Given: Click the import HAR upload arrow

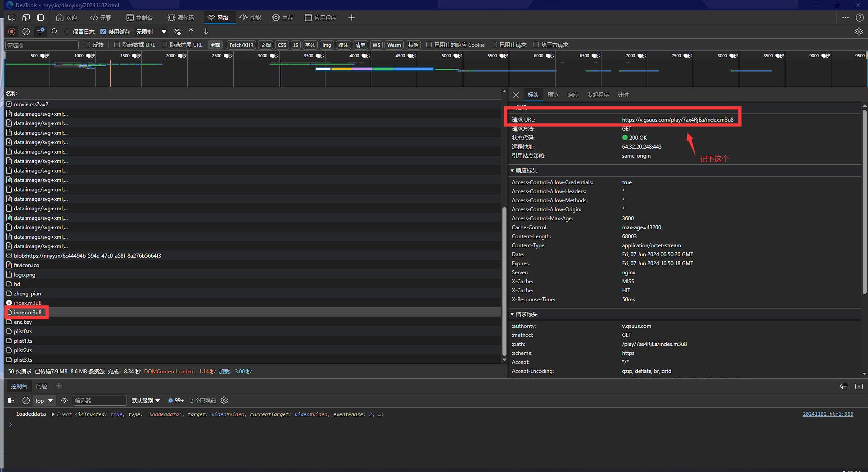Looking at the screenshot, I should tap(191, 32).
